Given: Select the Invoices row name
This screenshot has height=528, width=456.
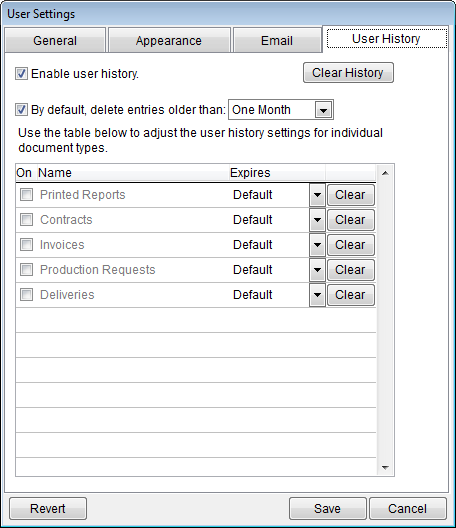Looking at the screenshot, I should (62, 244).
